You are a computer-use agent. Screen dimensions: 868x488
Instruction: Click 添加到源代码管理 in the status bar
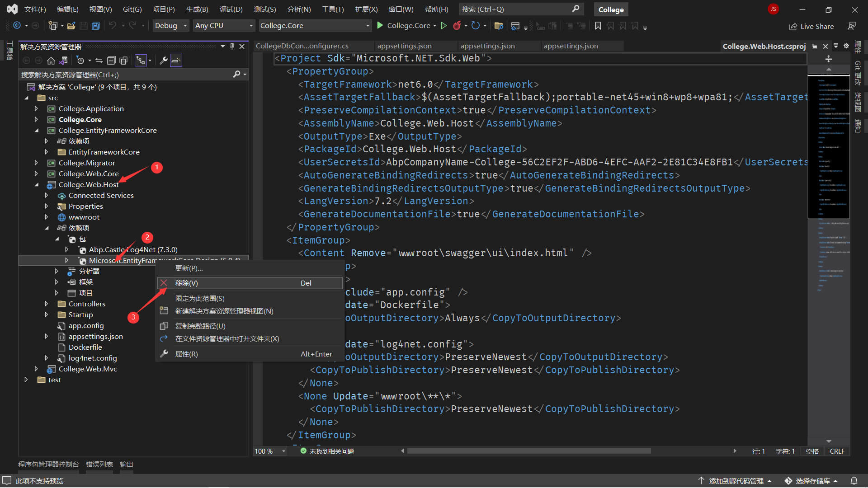[x=736, y=481]
